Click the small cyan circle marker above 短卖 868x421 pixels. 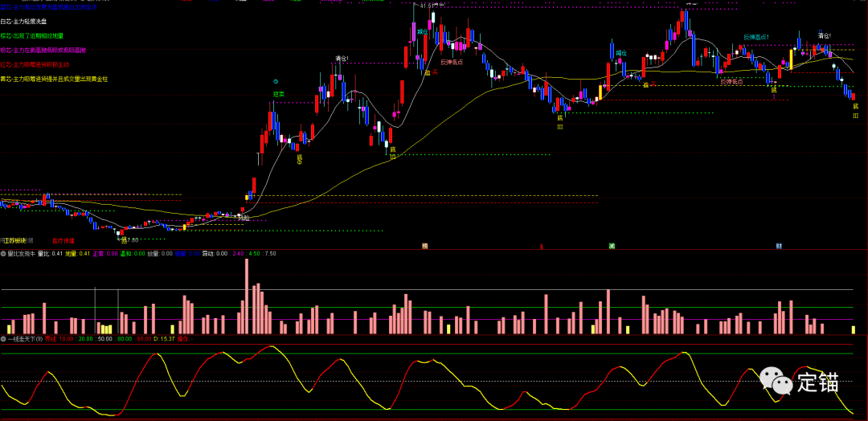point(276,82)
